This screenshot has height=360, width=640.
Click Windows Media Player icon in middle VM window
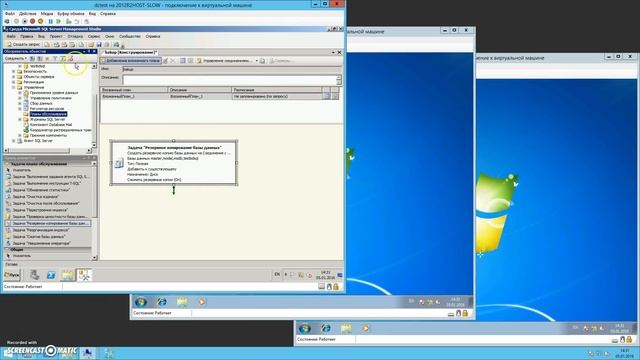click(202, 302)
